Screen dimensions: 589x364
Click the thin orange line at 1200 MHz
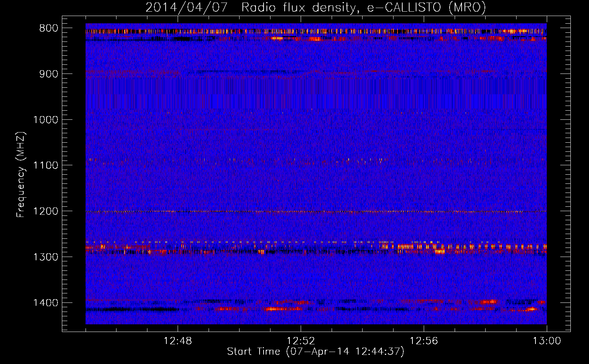(316, 211)
